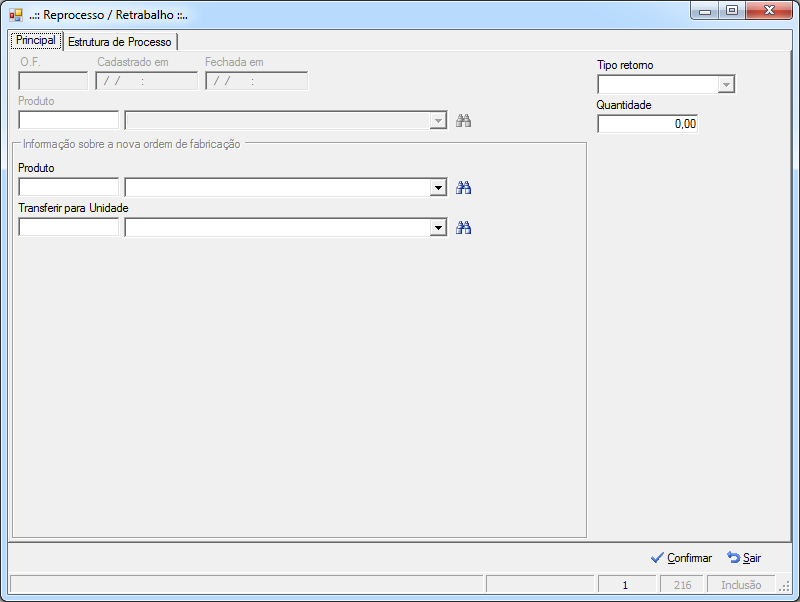
Task: Click the 'Quantidade' label
Action: pos(624,105)
